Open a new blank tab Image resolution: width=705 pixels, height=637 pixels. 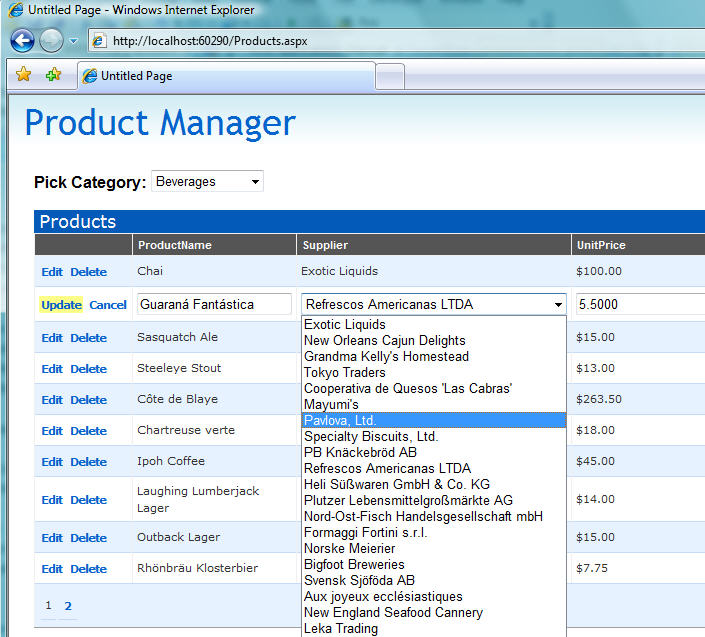390,76
